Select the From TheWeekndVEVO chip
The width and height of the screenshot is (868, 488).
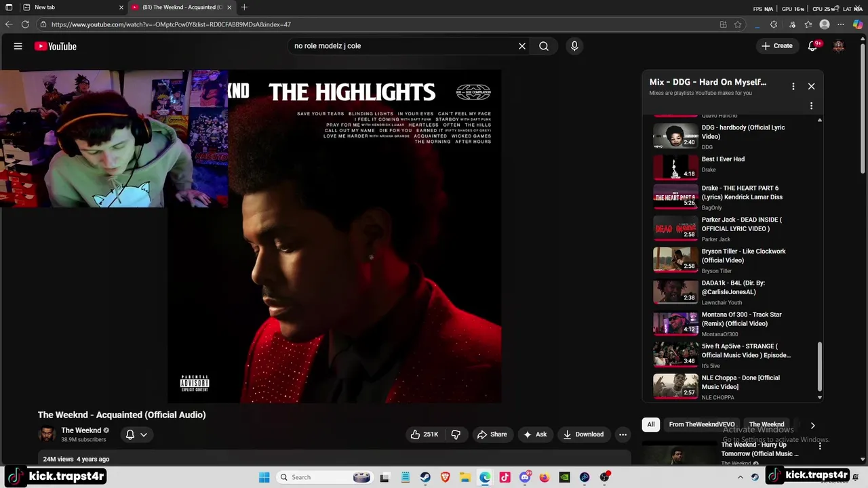tap(701, 425)
